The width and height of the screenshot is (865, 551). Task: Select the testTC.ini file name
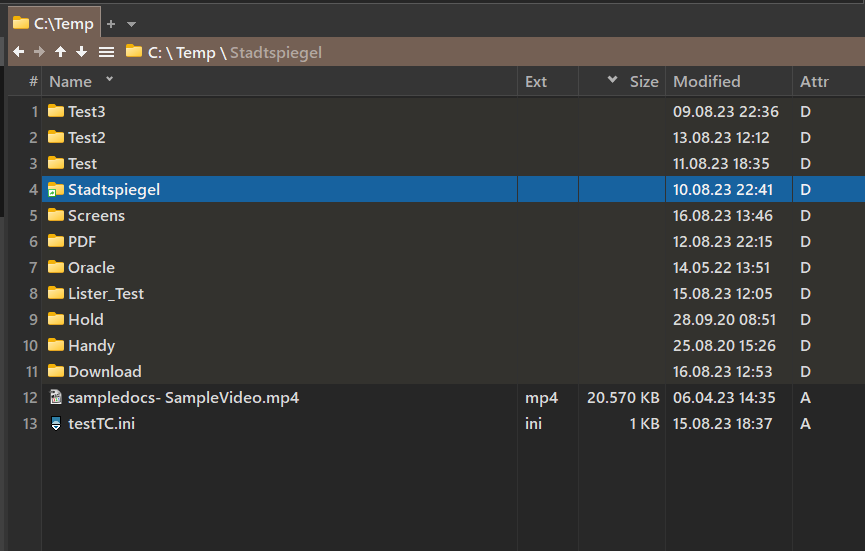(102, 424)
